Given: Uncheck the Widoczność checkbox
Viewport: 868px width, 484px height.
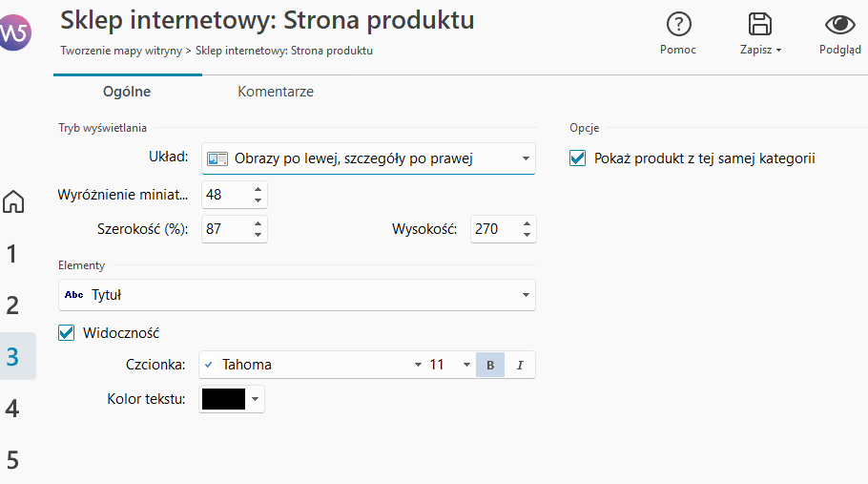Looking at the screenshot, I should (67, 333).
